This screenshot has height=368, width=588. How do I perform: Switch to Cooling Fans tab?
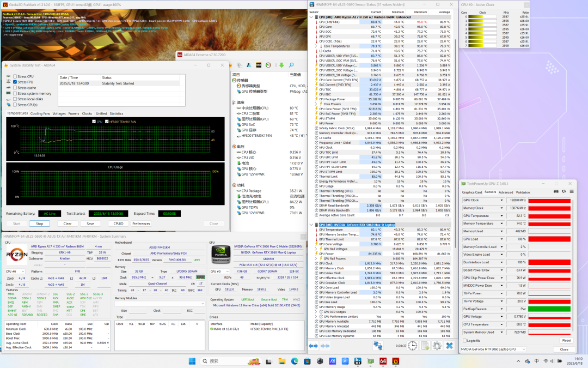(x=40, y=113)
